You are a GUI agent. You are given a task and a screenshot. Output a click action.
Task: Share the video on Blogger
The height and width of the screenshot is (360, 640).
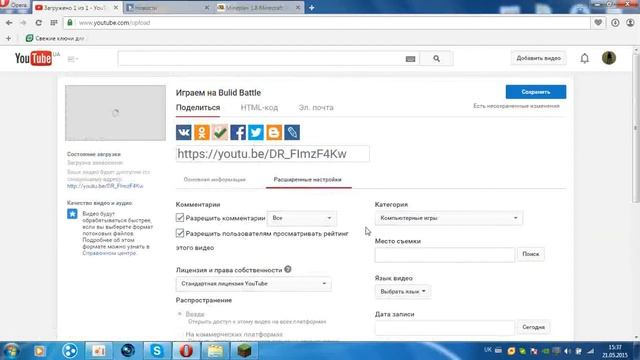[x=274, y=132]
